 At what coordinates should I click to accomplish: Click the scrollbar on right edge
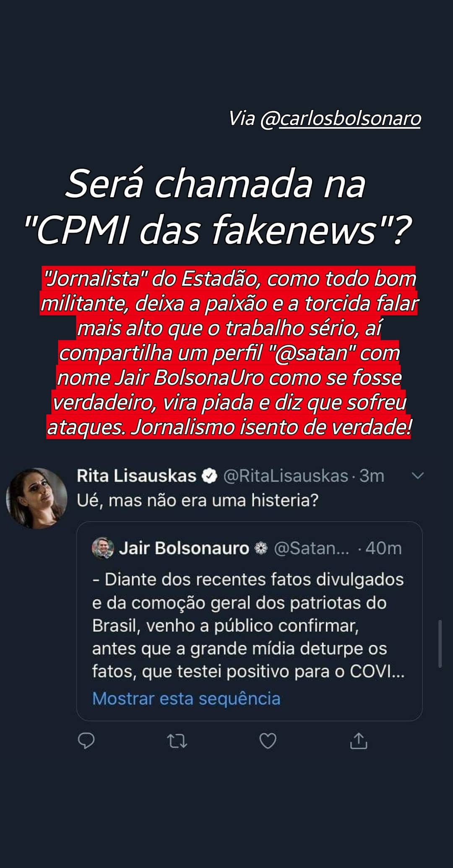coord(440,644)
